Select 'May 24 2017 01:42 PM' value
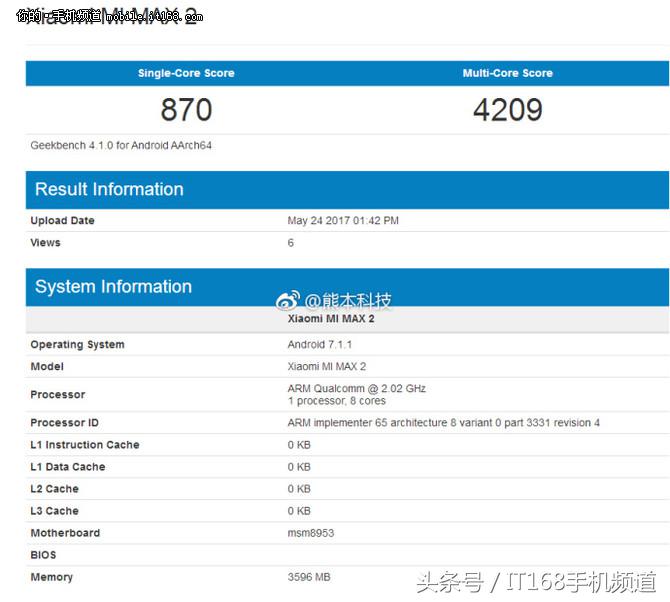670x602 pixels. [343, 220]
